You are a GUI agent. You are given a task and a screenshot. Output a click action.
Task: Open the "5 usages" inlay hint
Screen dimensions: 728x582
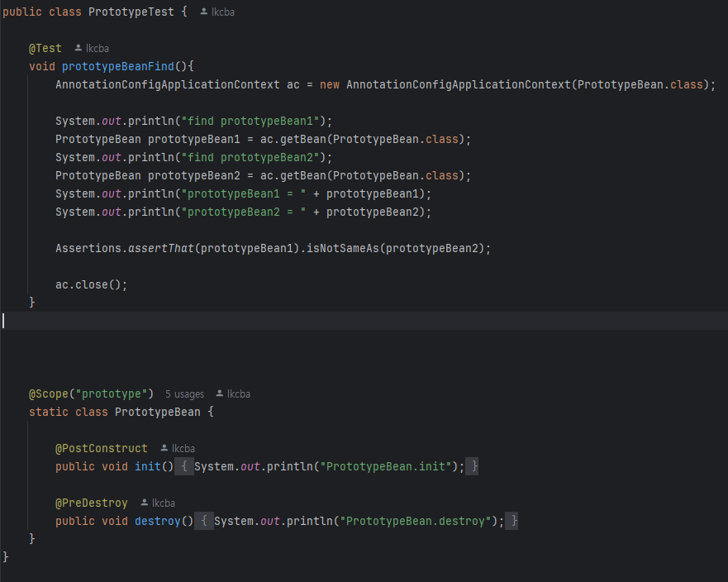point(185,394)
